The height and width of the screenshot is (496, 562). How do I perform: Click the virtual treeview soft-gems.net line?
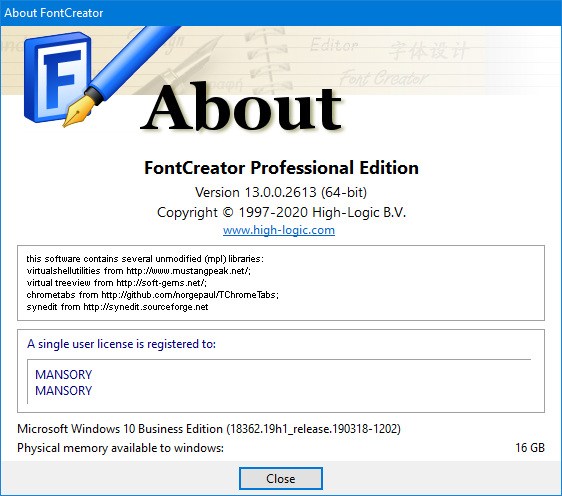click(116, 283)
